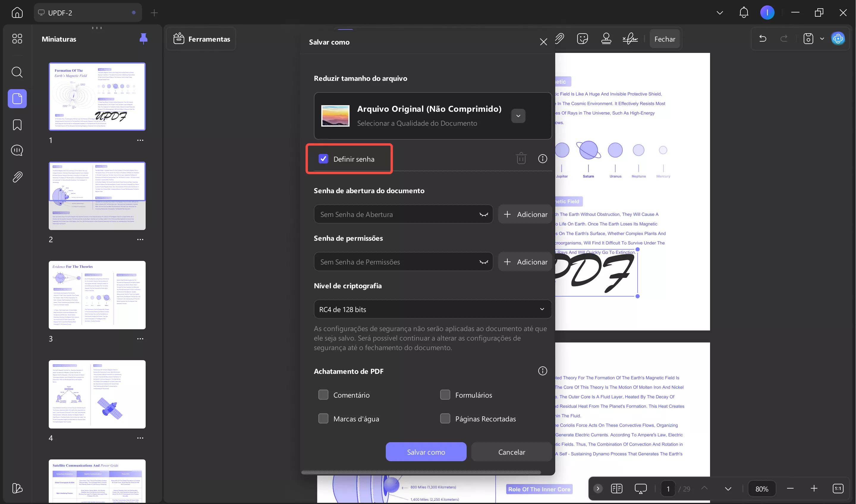Expand the save options arrow in top toolbar
The image size is (856, 504).
coord(822,39)
